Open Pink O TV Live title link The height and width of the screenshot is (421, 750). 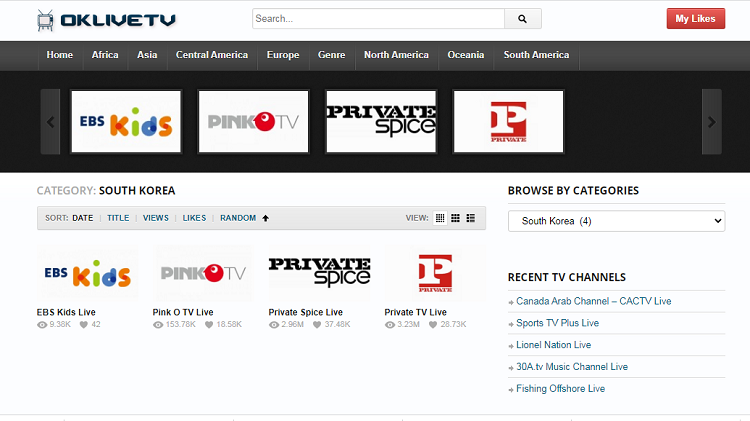[183, 312]
